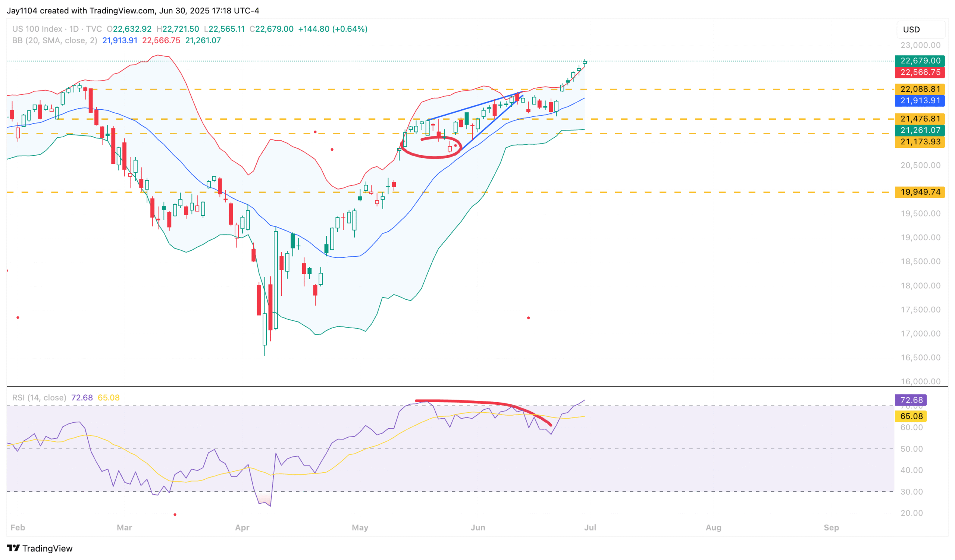This screenshot has height=560, width=955.
Task: Click the low value L22,565.11
Action: (224, 29)
